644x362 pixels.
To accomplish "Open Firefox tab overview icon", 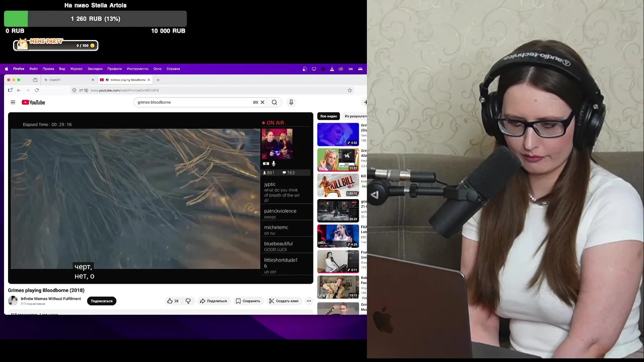I will [35, 80].
